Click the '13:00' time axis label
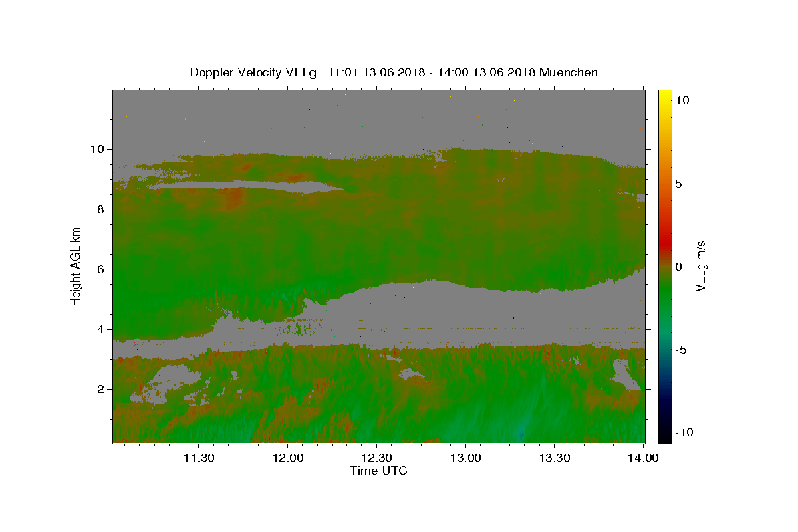This screenshot has height=532, width=798. click(466, 458)
